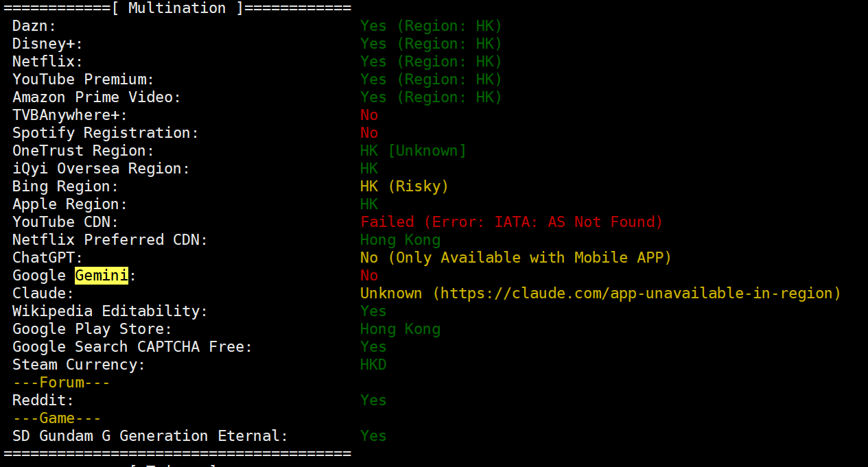The height and width of the screenshot is (467, 868).
Task: Select SD Gundam G Generation Eternal text
Action: (x=150, y=436)
